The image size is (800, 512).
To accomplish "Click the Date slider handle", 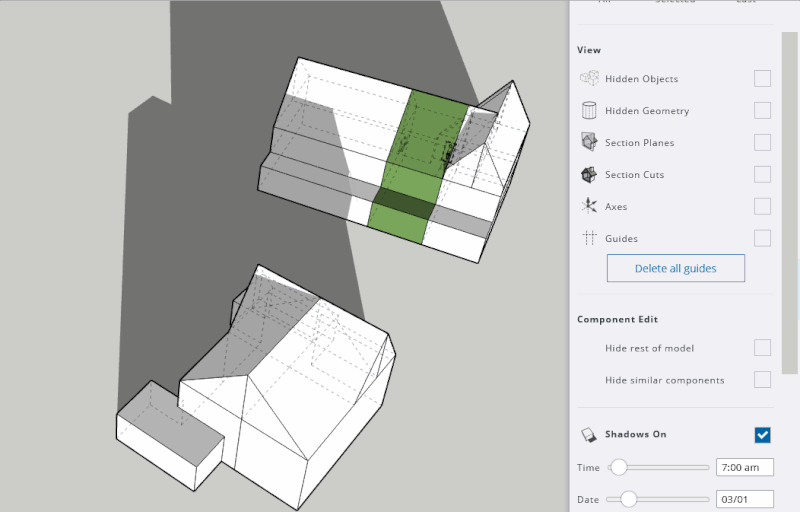I will tap(629, 499).
